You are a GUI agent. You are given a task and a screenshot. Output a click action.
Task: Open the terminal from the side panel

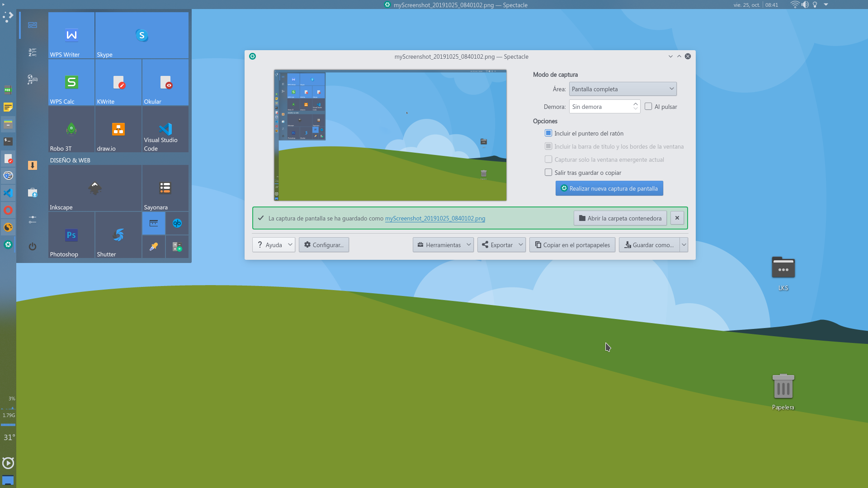pos(8,141)
